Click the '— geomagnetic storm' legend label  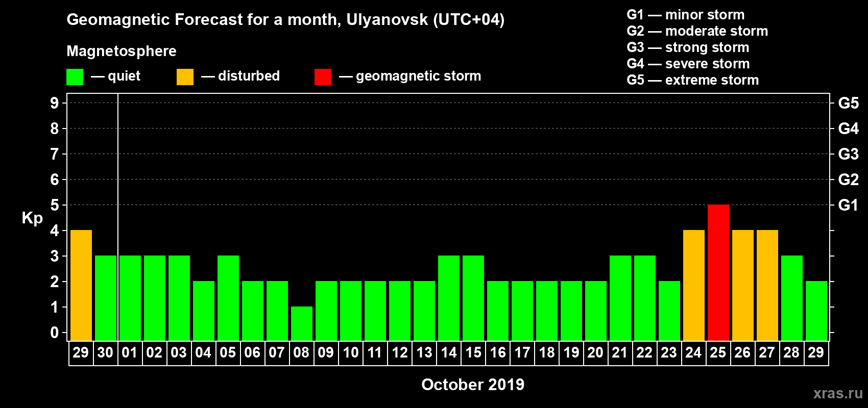click(x=410, y=76)
